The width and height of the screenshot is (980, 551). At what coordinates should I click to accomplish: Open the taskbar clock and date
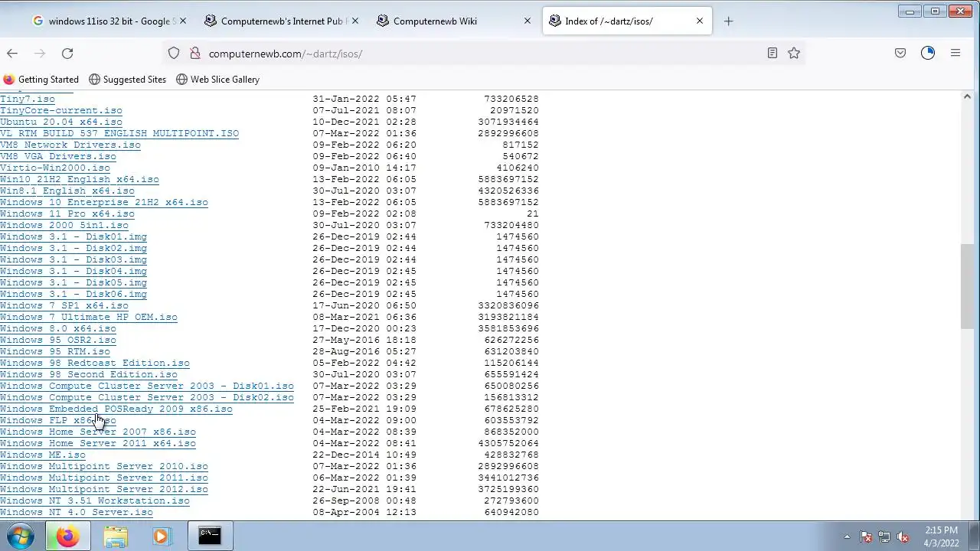pyautogui.click(x=941, y=536)
